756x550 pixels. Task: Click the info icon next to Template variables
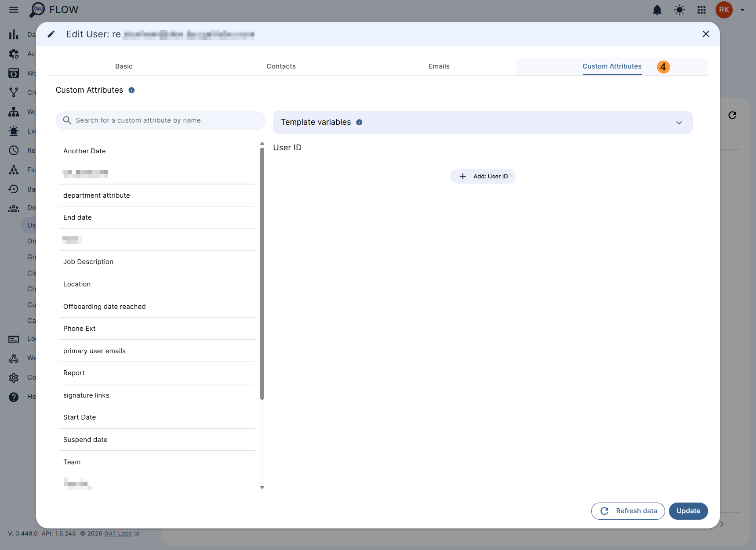(359, 122)
